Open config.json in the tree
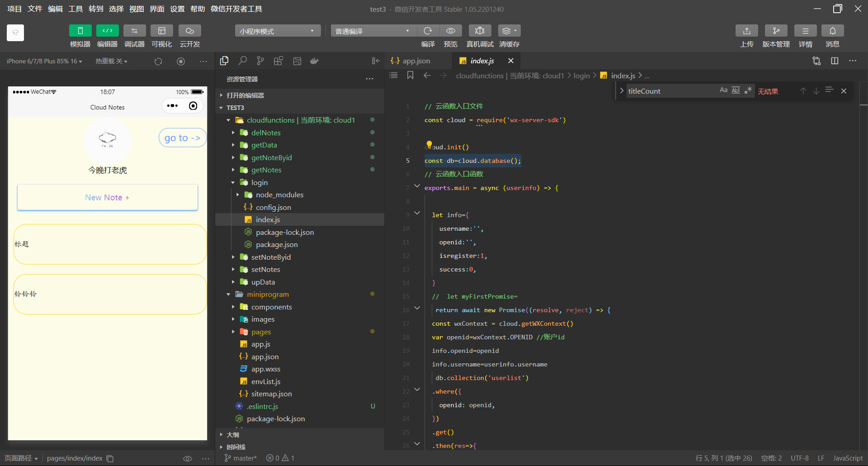This screenshot has width=868, height=466. tap(273, 207)
